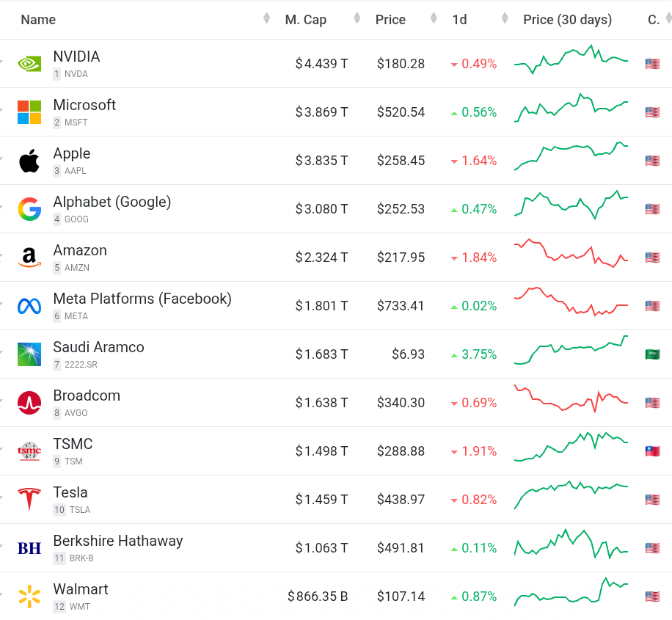Image resolution: width=672 pixels, height=620 pixels.
Task: Open the TSMC company link
Action: click(73, 445)
